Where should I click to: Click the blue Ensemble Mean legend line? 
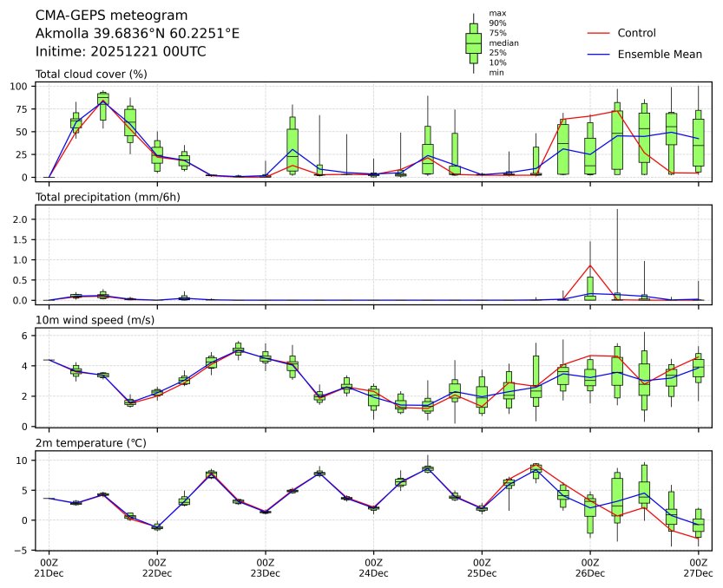tap(598, 54)
